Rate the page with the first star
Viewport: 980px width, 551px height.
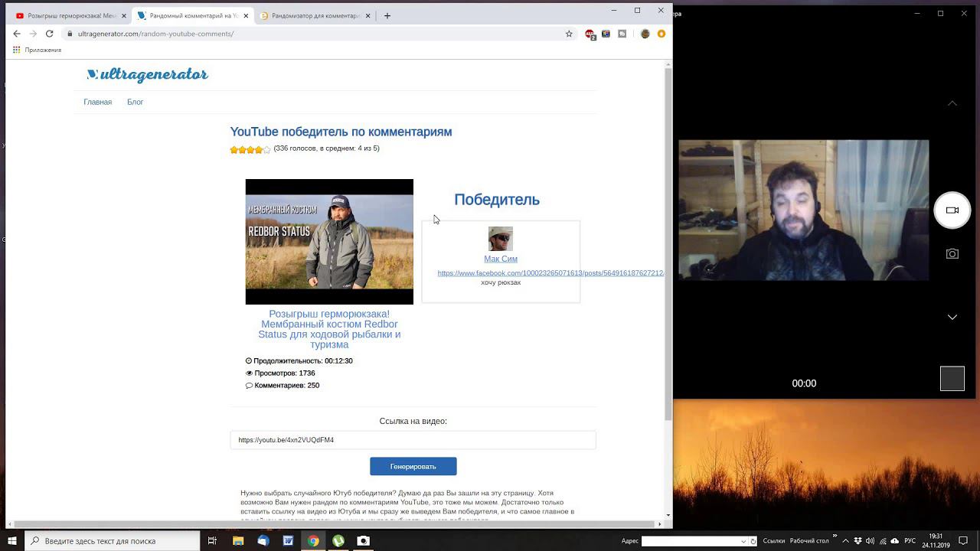pyautogui.click(x=234, y=150)
